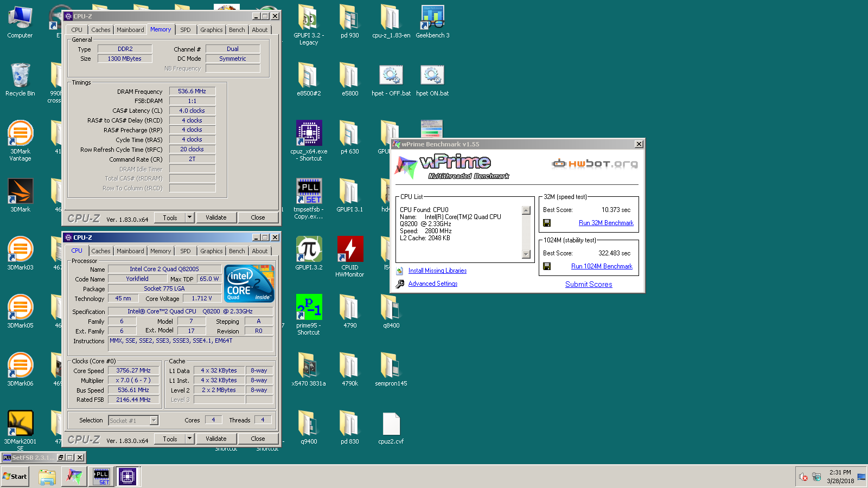This screenshot has height=488, width=868.
Task: Click the Windows Start button
Action: (15, 477)
